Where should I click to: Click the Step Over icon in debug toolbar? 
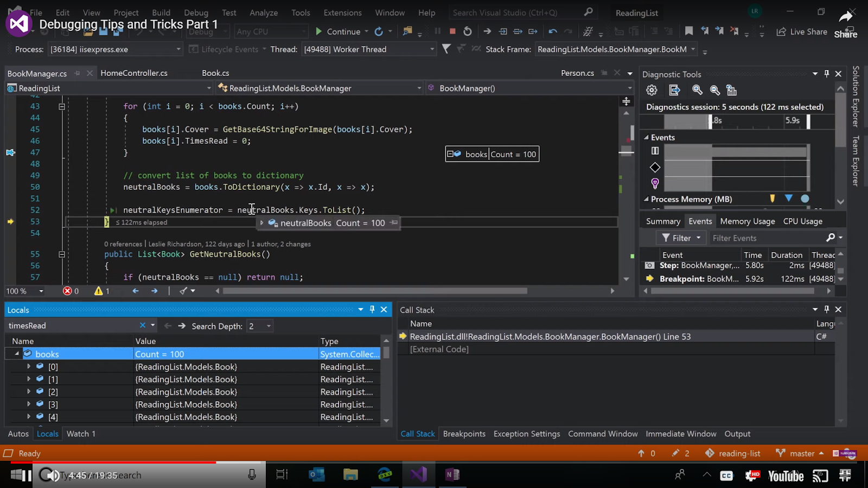tap(518, 31)
